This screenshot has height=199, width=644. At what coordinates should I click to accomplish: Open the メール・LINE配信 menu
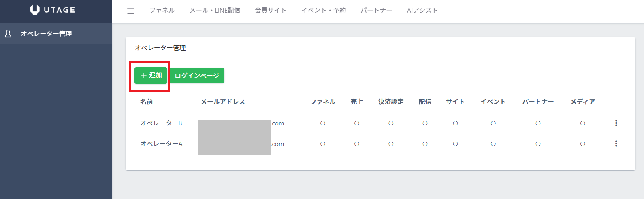coord(215,11)
